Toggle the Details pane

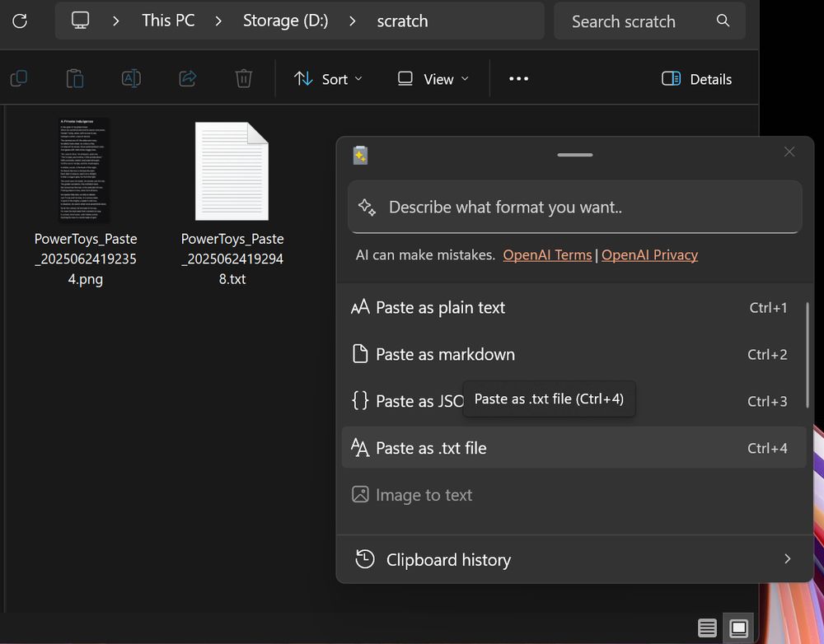point(696,79)
